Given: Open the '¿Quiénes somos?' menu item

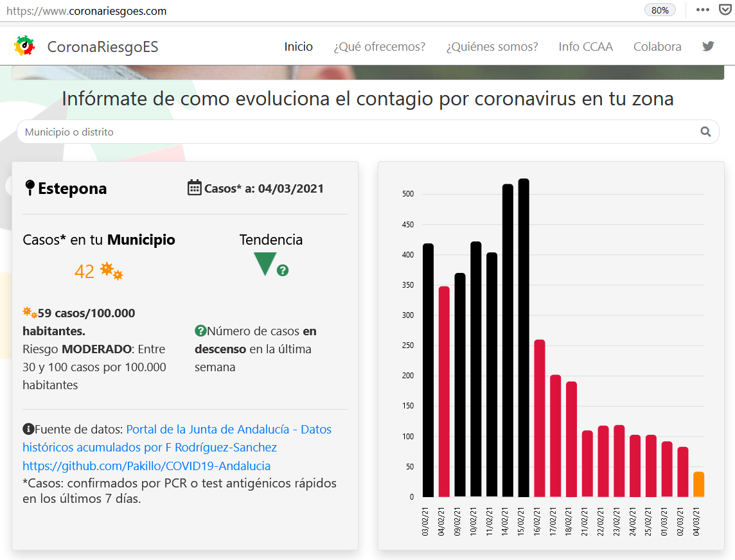Looking at the screenshot, I should (491, 46).
